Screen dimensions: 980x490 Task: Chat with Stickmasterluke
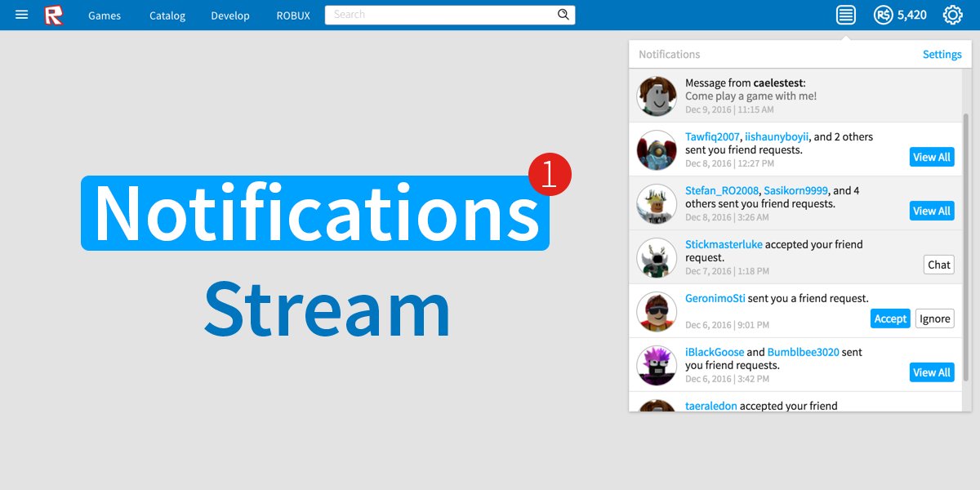tap(939, 265)
